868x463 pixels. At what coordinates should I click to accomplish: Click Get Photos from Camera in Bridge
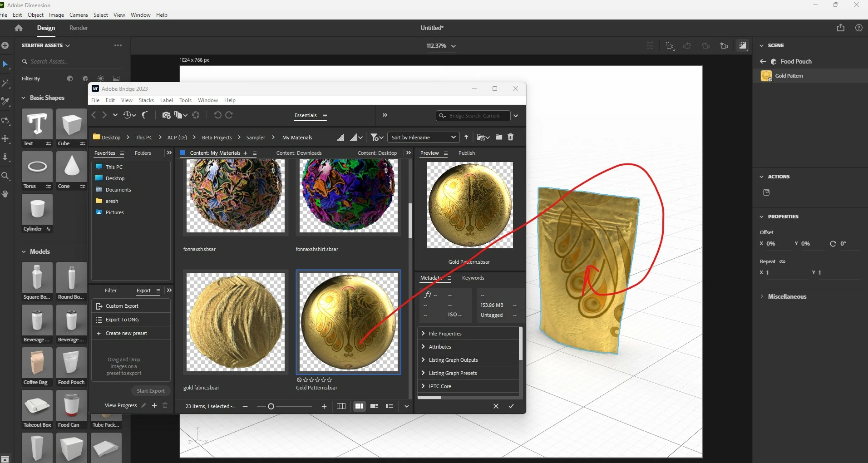pos(166,115)
